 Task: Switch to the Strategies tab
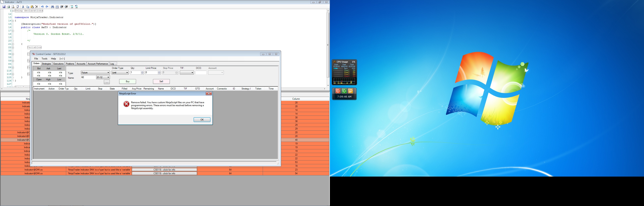pyautogui.click(x=46, y=64)
